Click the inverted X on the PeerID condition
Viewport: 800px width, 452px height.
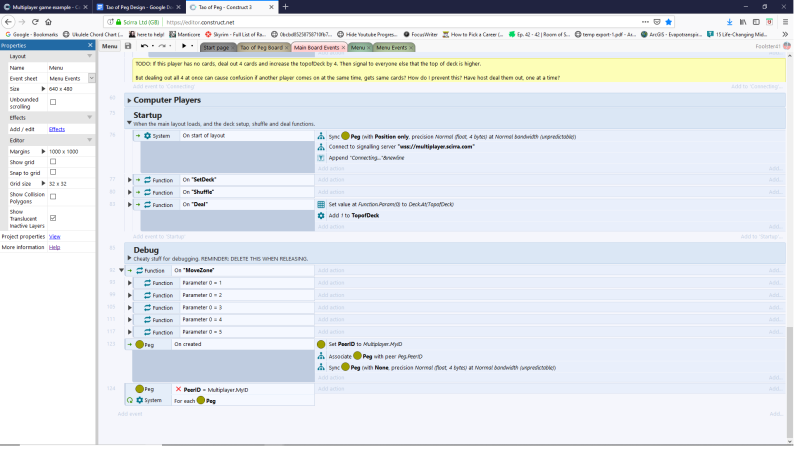[178, 389]
